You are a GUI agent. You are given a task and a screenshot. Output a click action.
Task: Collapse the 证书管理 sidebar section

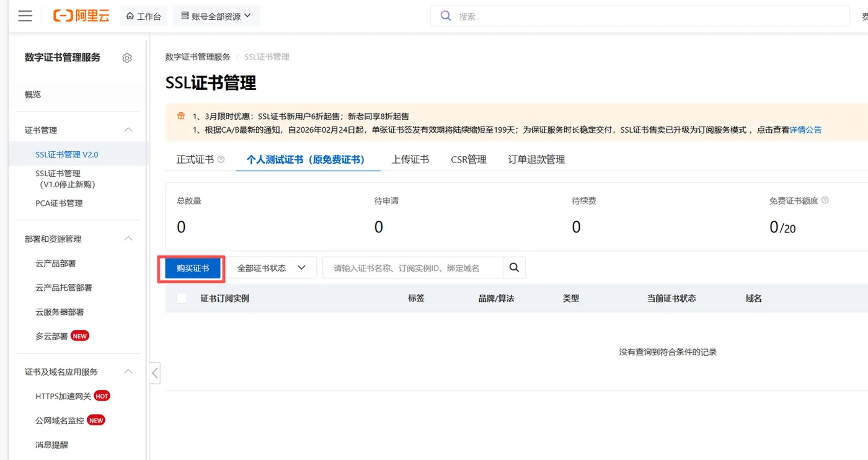tap(128, 130)
